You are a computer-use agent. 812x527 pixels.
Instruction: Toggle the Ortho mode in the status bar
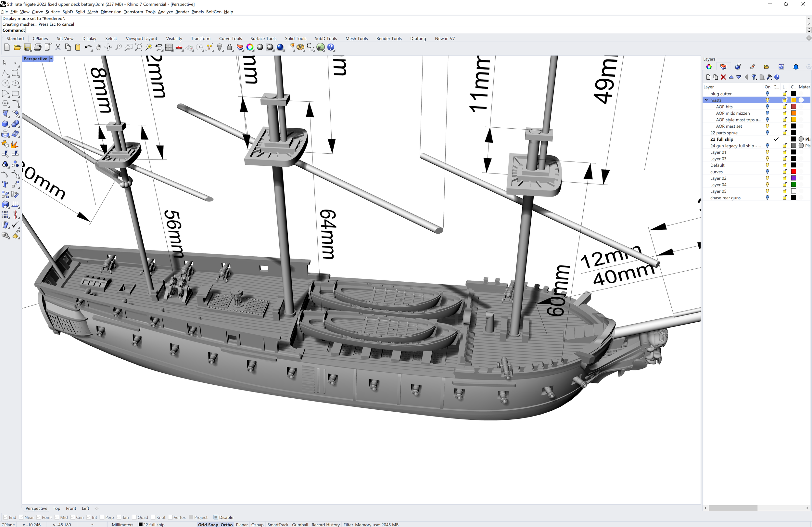coord(226,525)
